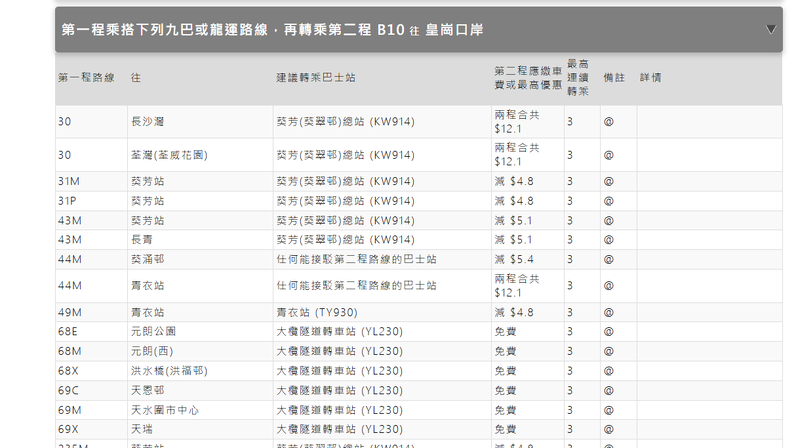
Task: Click route 69X in first column
Action: tap(68, 429)
